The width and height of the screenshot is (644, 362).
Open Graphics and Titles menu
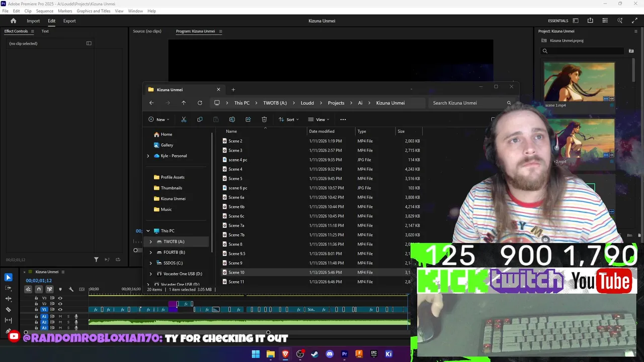[94, 11]
